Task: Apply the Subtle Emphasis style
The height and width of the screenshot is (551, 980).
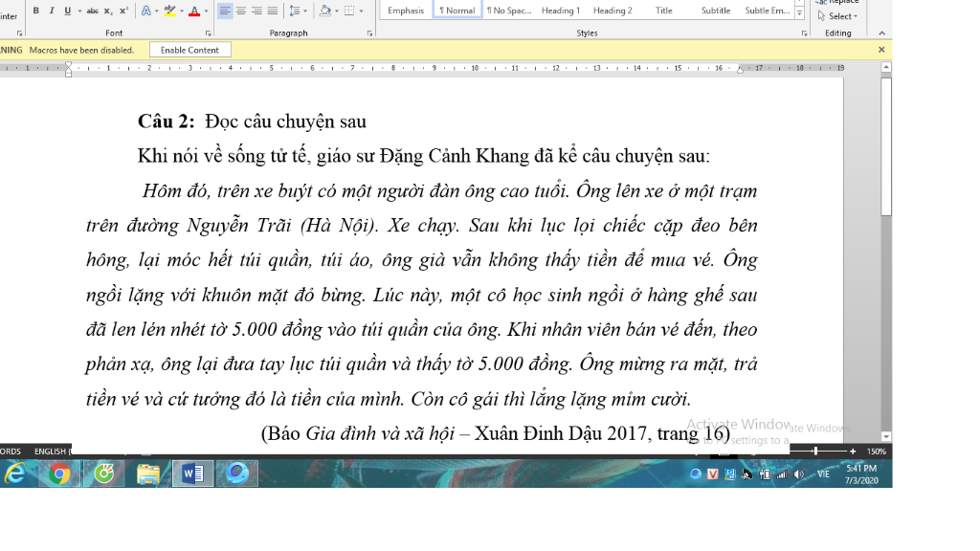Action: [x=767, y=11]
